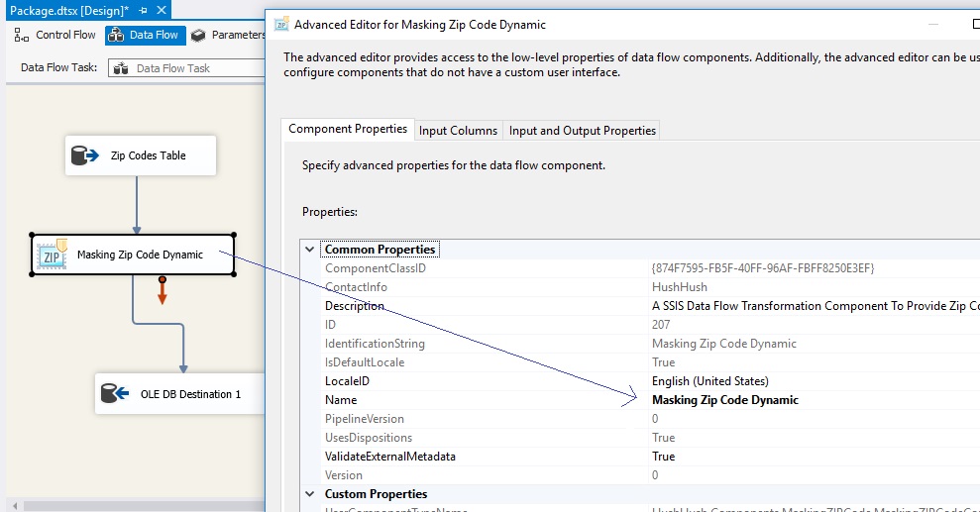This screenshot has height=512, width=980.
Task: Click the Parameters tab icon
Action: tap(198, 35)
